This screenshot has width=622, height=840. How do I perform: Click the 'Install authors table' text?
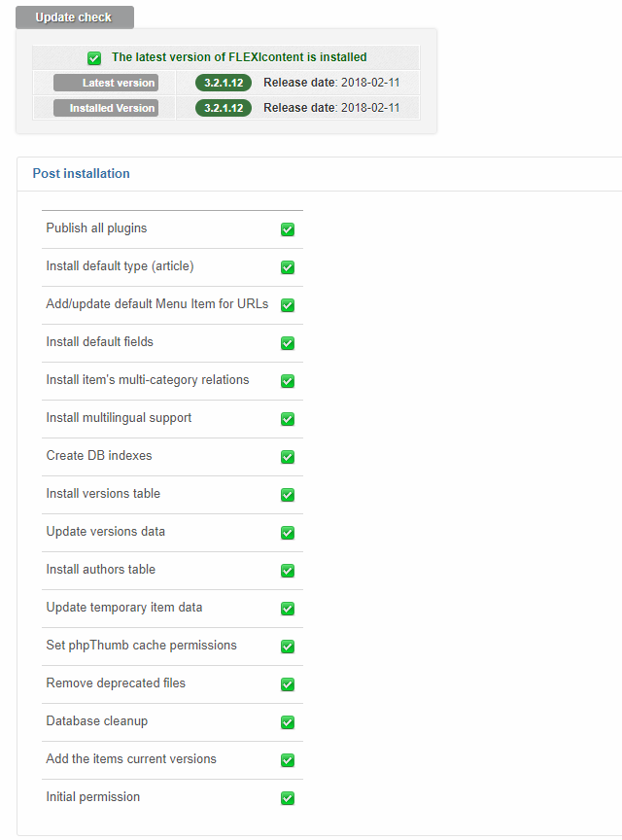(101, 570)
